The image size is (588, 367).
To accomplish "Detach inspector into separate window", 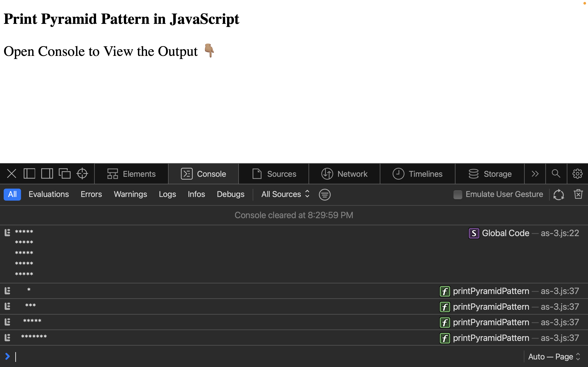I will pos(65,173).
